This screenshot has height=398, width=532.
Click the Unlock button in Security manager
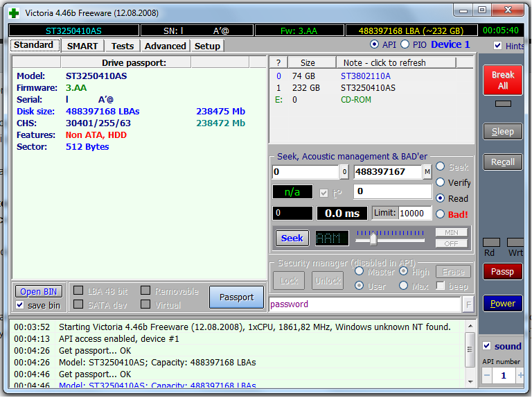328,281
